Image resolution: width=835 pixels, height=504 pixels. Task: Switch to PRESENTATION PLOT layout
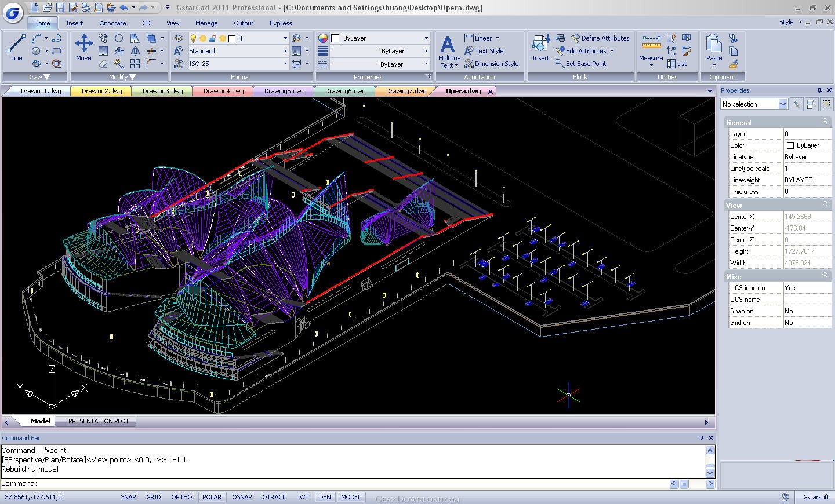click(x=99, y=421)
